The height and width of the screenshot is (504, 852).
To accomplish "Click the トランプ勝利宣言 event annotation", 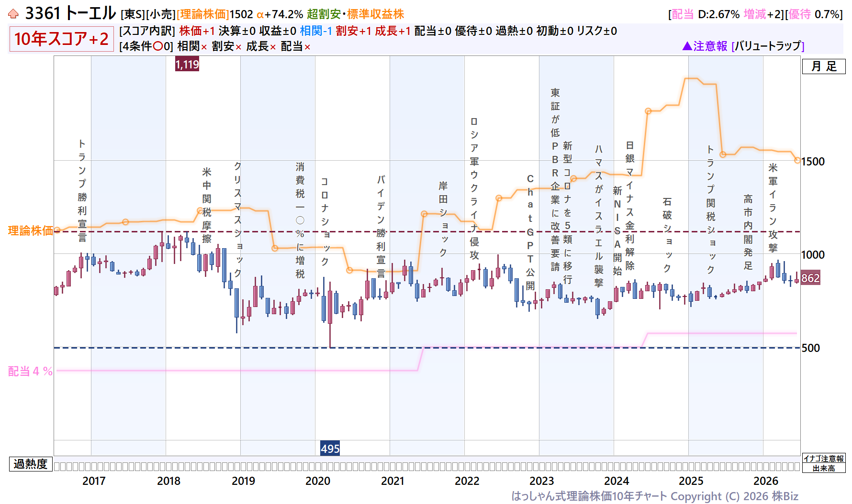I will 82,190.
